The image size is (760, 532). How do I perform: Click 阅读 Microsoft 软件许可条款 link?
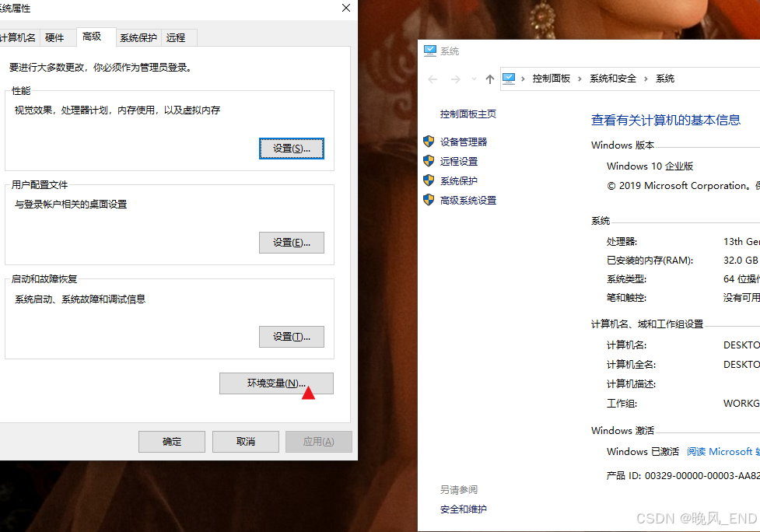point(722,451)
